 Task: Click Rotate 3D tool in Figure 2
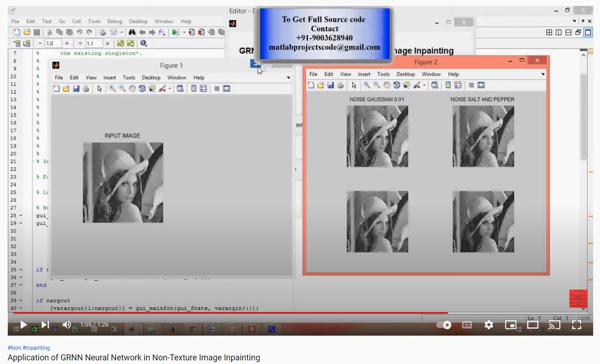click(x=396, y=85)
